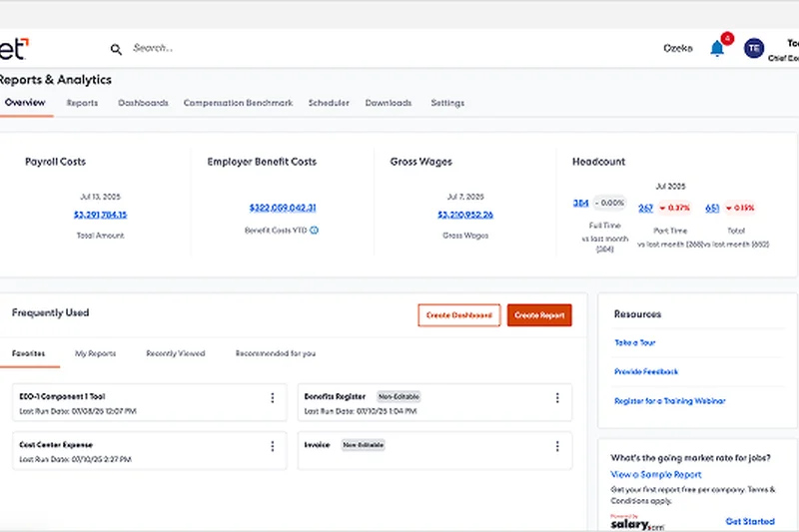Open Cost Center Expense kebab menu

[x=272, y=445]
